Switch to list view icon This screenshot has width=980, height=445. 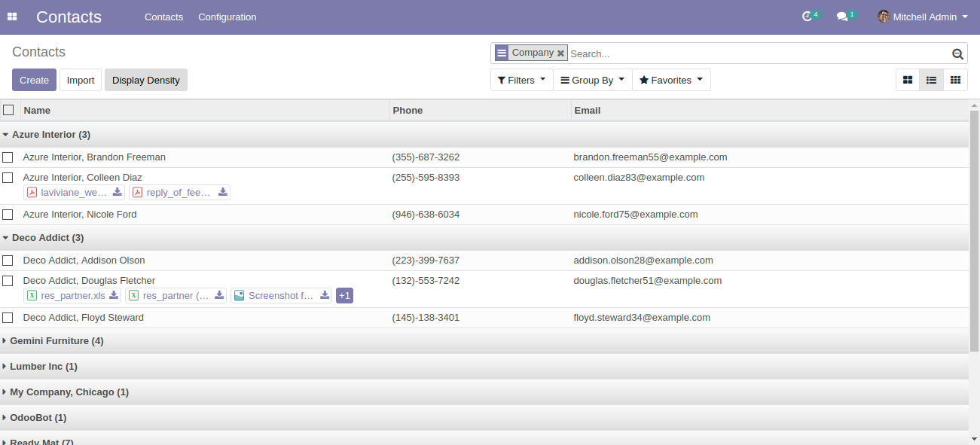(932, 80)
